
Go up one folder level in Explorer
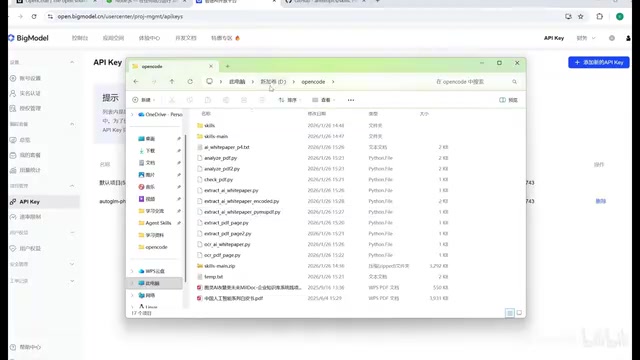click(172, 82)
